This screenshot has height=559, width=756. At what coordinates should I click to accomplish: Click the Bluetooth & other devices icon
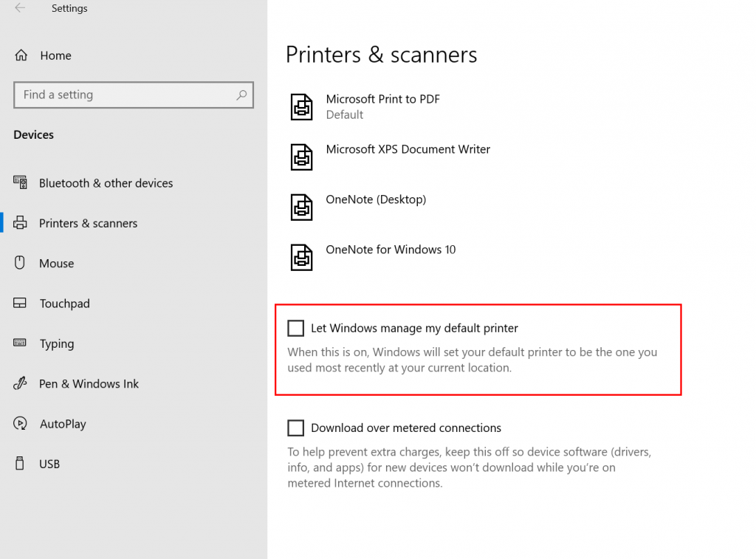click(20, 183)
